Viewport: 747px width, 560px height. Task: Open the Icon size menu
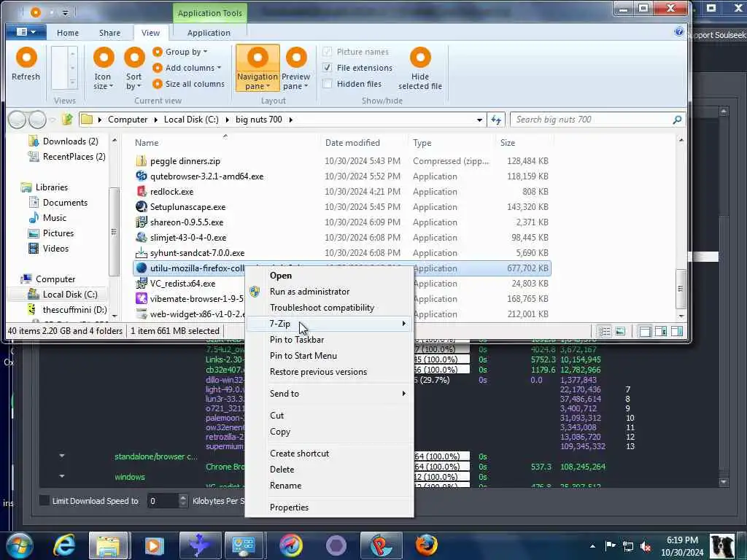(x=103, y=68)
